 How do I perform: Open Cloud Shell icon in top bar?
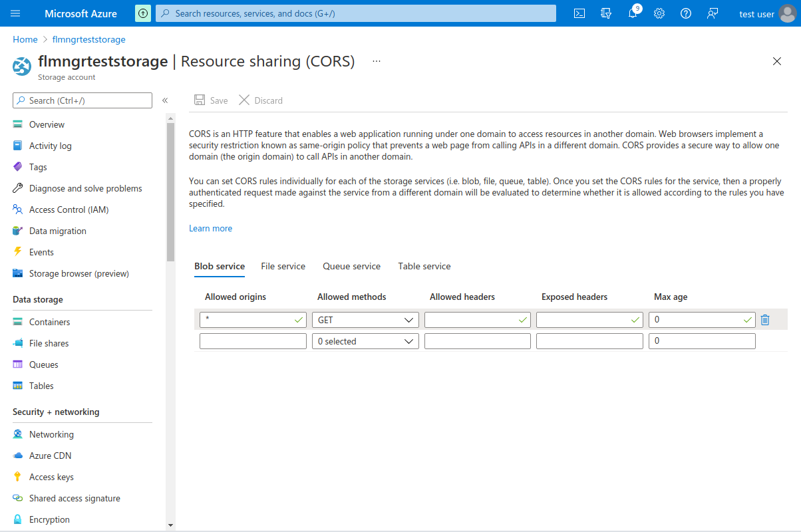(x=579, y=13)
